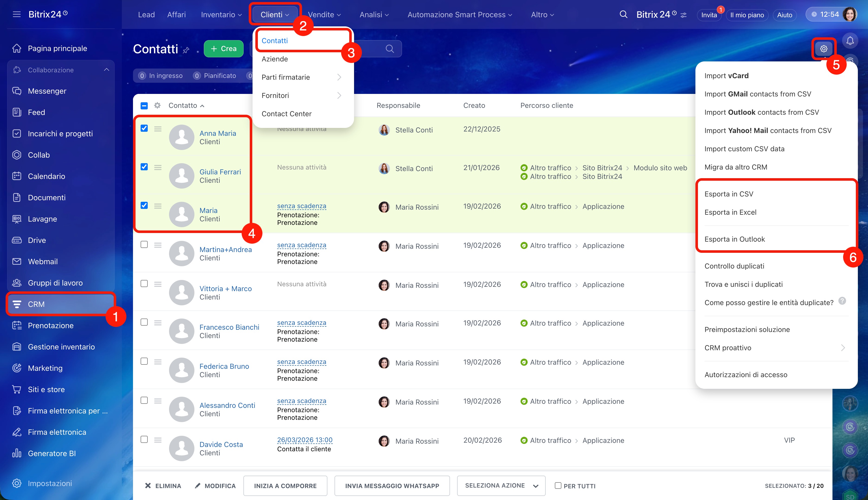Enable the PER TUTTI checkbox

pyautogui.click(x=558, y=486)
